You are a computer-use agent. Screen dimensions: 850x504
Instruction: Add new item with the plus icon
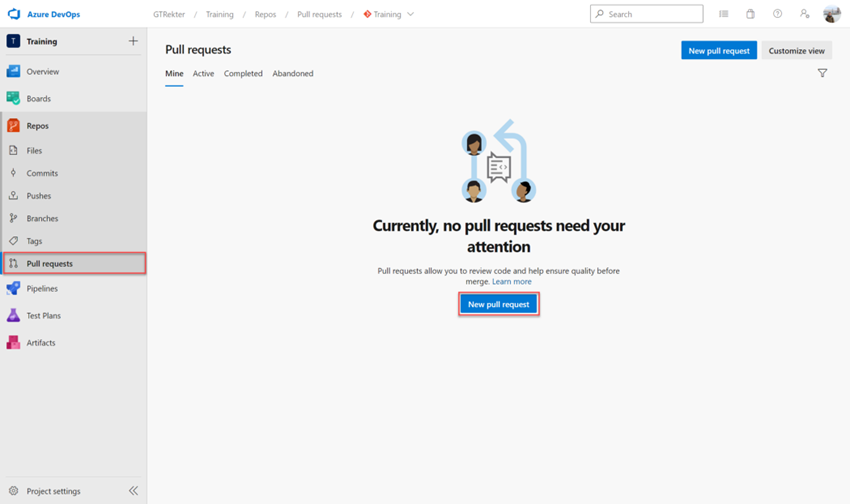133,41
